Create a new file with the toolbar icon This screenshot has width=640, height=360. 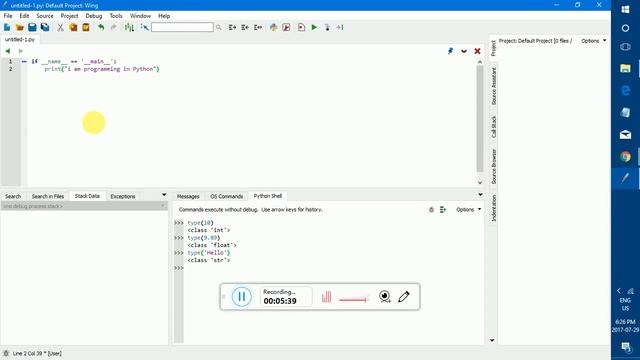pyautogui.click(x=7, y=27)
